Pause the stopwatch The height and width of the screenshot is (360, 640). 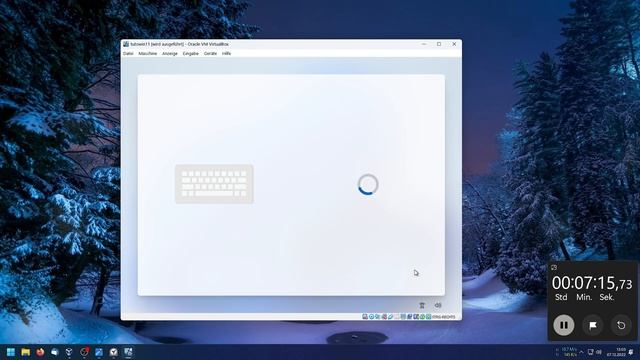point(564,325)
